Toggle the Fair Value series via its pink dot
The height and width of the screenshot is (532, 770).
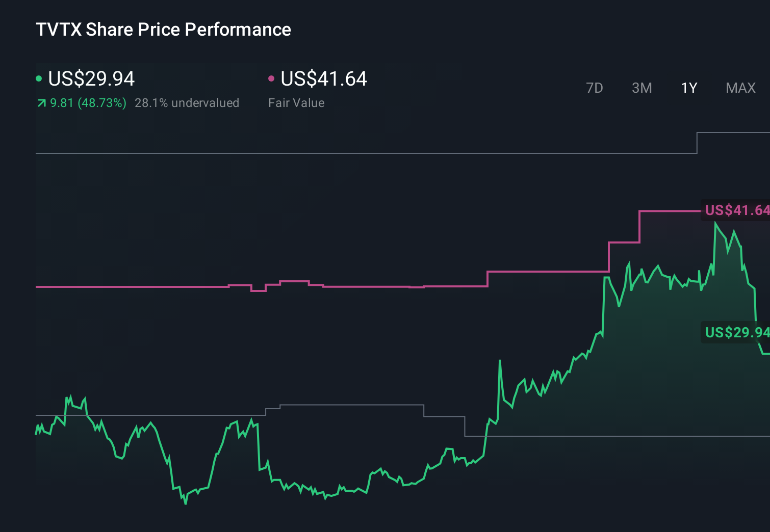(272, 78)
